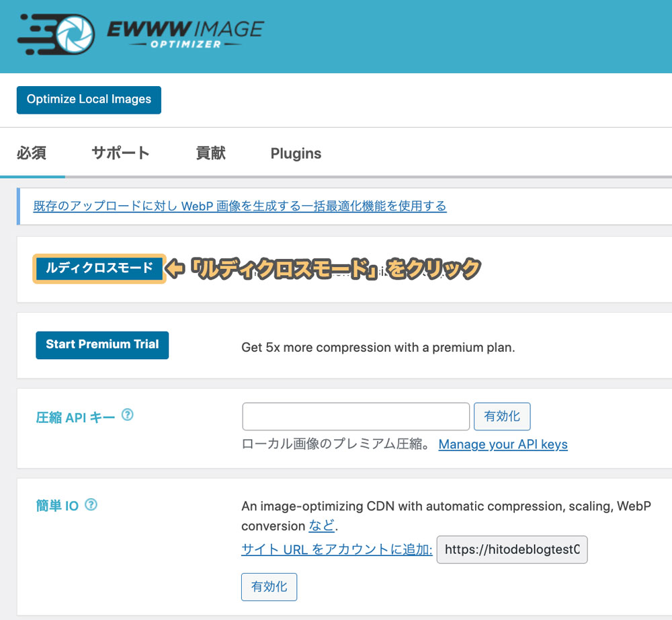This screenshot has width=672, height=620.
Task: Click the 圧縮 API キー label text
Action: [x=75, y=417]
